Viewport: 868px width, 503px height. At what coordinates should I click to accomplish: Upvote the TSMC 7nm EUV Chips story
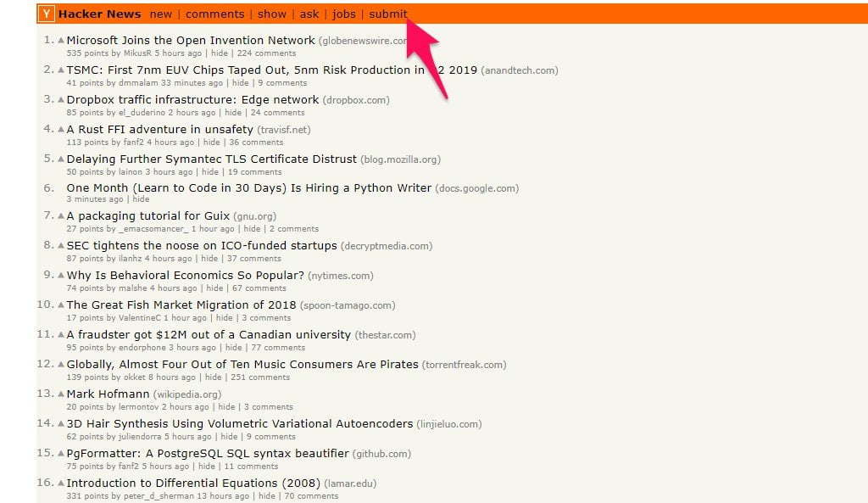tap(61, 70)
